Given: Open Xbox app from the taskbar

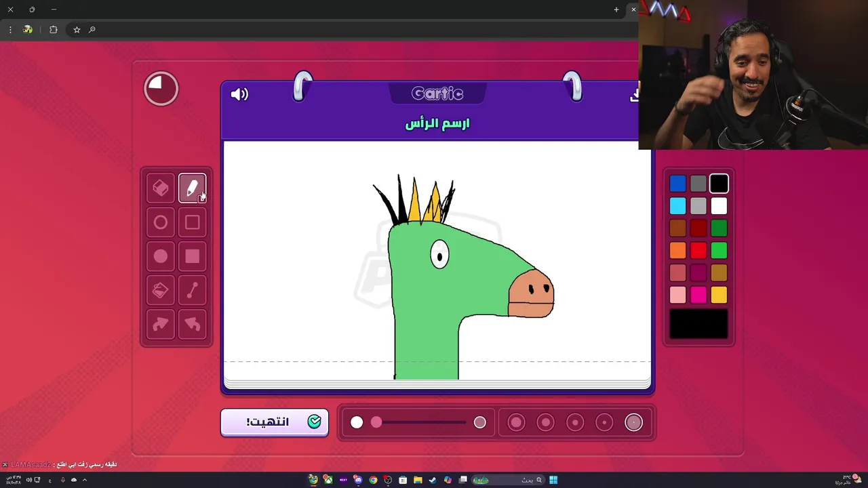Looking at the screenshot, I should [328, 480].
